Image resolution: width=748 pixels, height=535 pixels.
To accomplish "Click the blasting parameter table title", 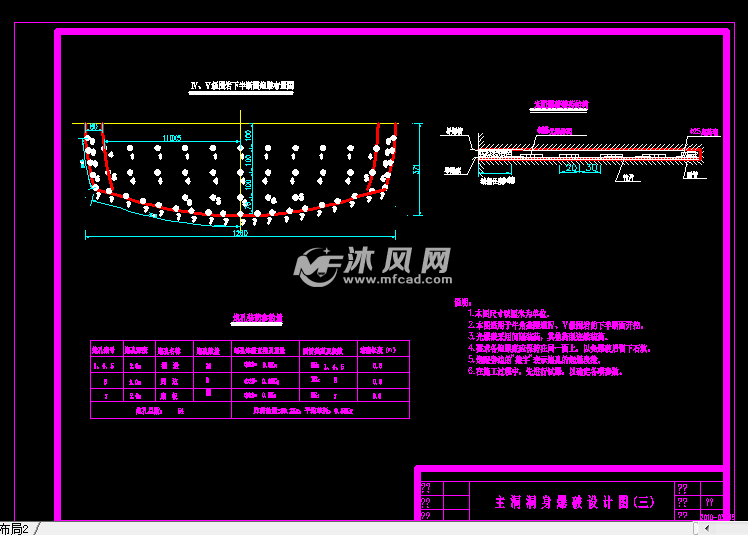I will click(258, 318).
